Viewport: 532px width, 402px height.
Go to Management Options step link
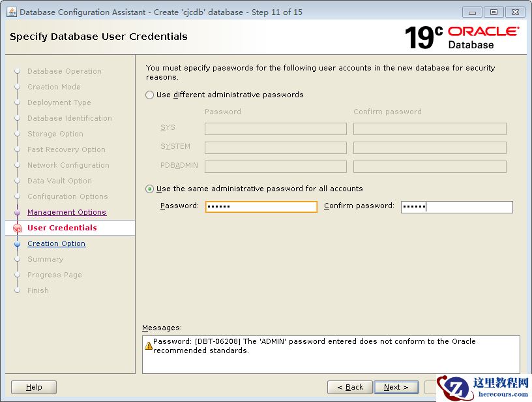(x=67, y=212)
